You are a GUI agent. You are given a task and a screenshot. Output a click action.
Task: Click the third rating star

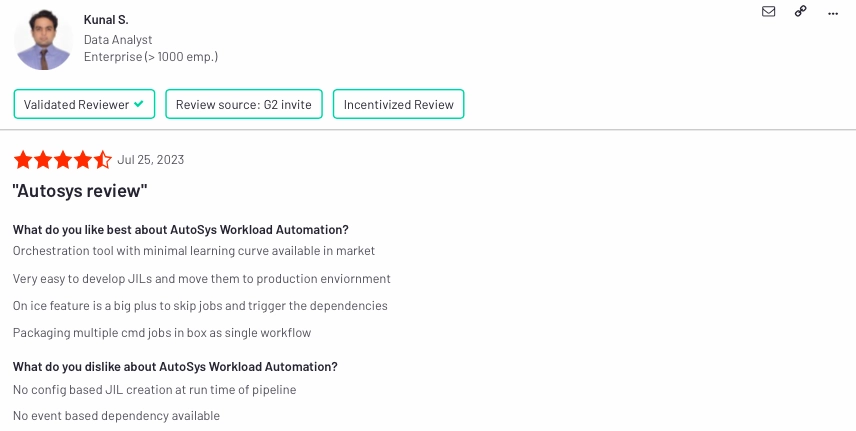(x=63, y=160)
